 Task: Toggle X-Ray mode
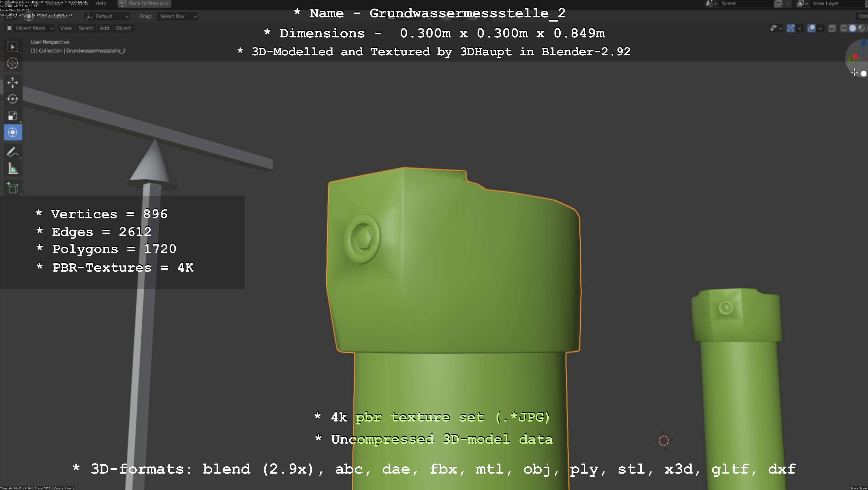(x=832, y=28)
